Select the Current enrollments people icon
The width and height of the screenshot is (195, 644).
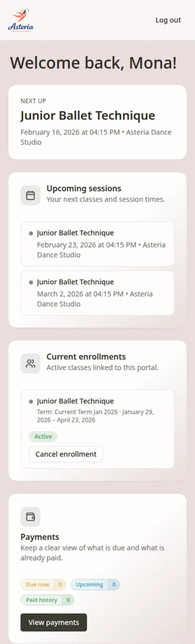coord(30,363)
